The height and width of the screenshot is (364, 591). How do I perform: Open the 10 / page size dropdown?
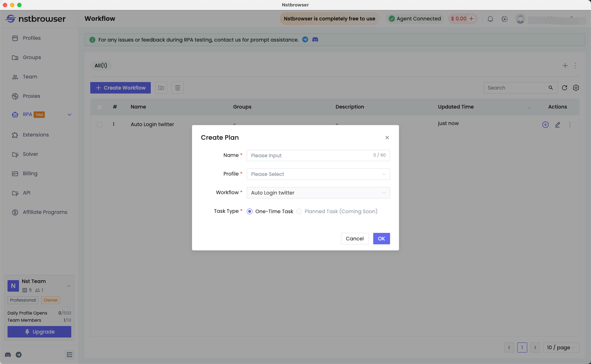561,348
